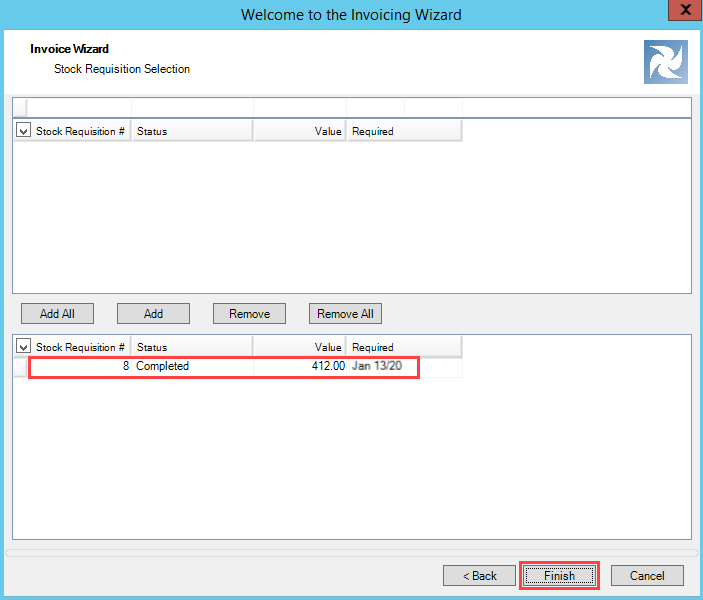703x600 pixels.
Task: Open column chooser in lower grid header corner
Action: (22, 347)
